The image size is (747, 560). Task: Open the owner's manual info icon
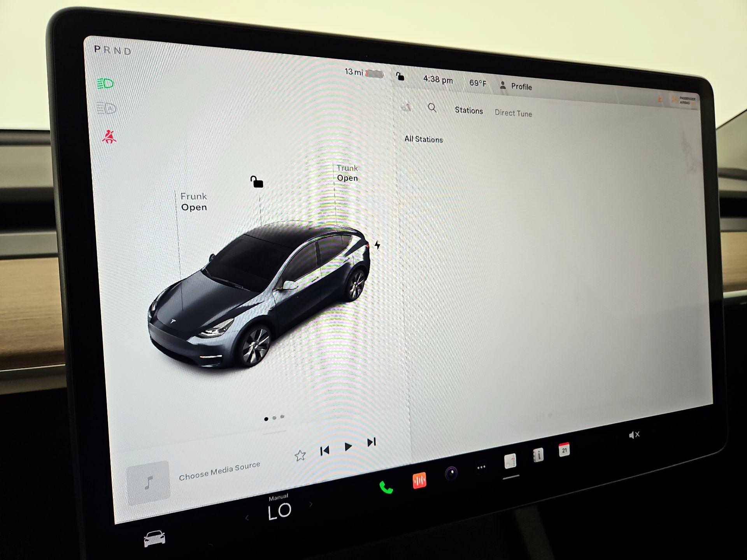click(538, 455)
